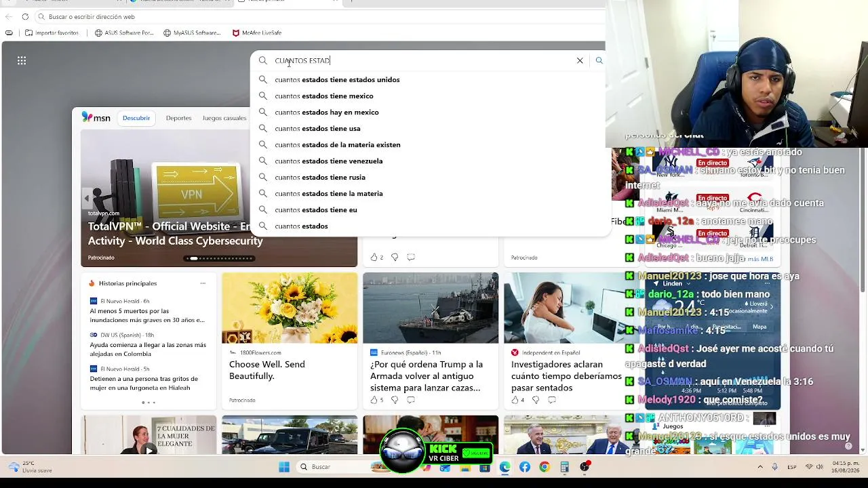
Task: Select suggestion 'cuantos estados tiene rusia'
Action: pyautogui.click(x=431, y=178)
